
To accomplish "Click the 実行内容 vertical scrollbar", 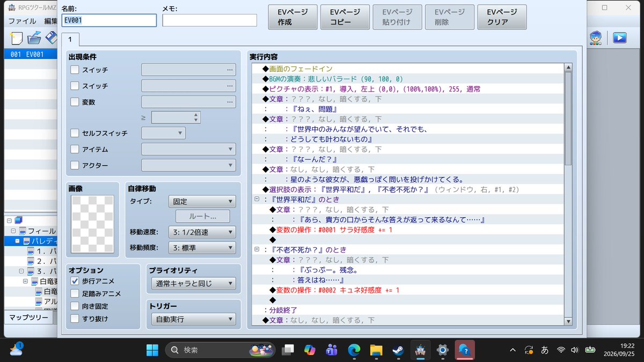I will [x=568, y=194].
